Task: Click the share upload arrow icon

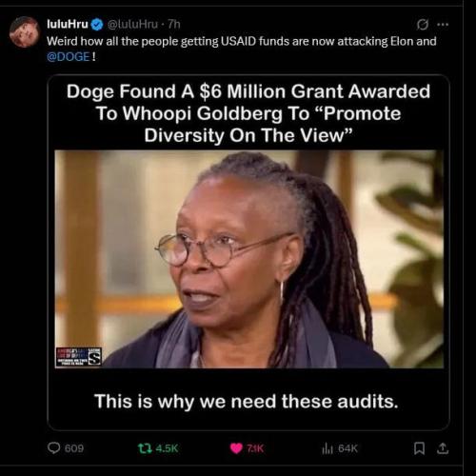Action: coord(443,448)
